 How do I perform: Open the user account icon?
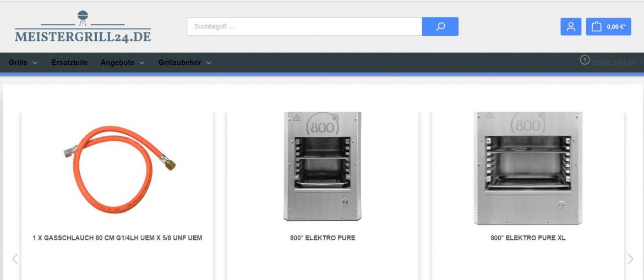571,27
